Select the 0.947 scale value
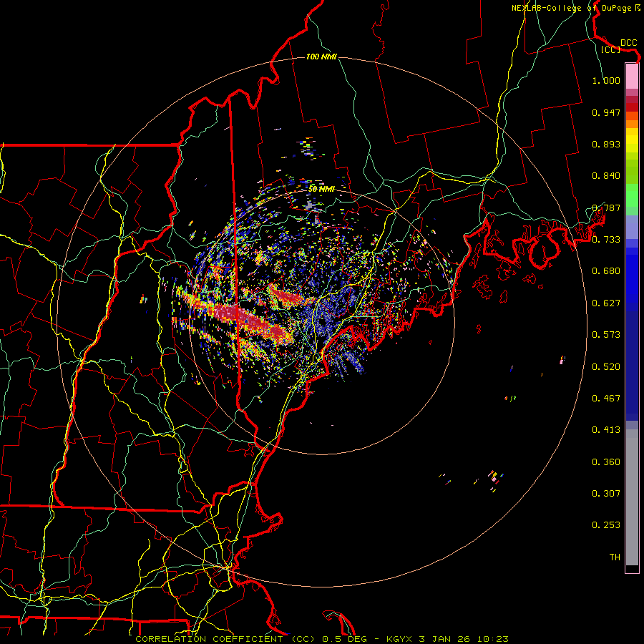 [x=606, y=112]
